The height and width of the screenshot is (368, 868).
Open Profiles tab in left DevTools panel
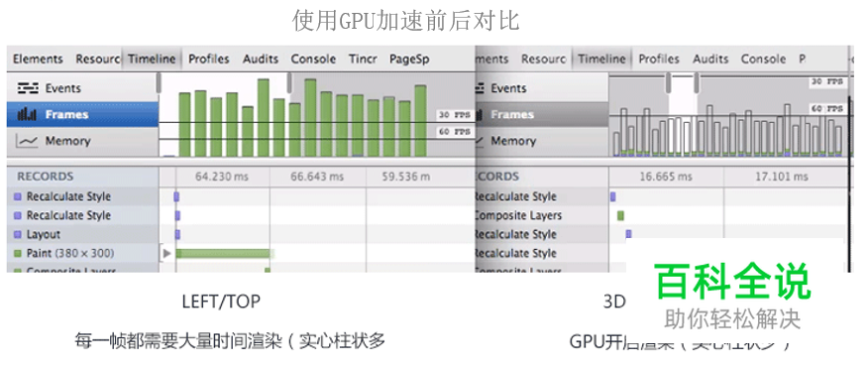coord(209,59)
